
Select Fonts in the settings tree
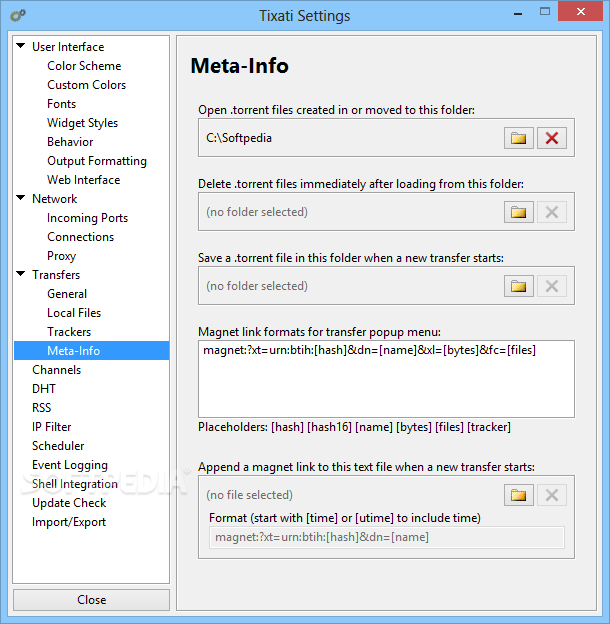pos(61,104)
